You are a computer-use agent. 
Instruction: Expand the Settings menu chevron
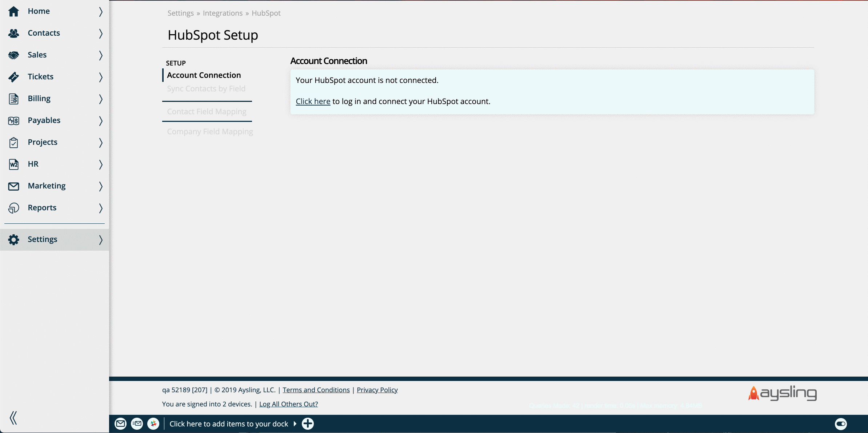pyautogui.click(x=101, y=240)
